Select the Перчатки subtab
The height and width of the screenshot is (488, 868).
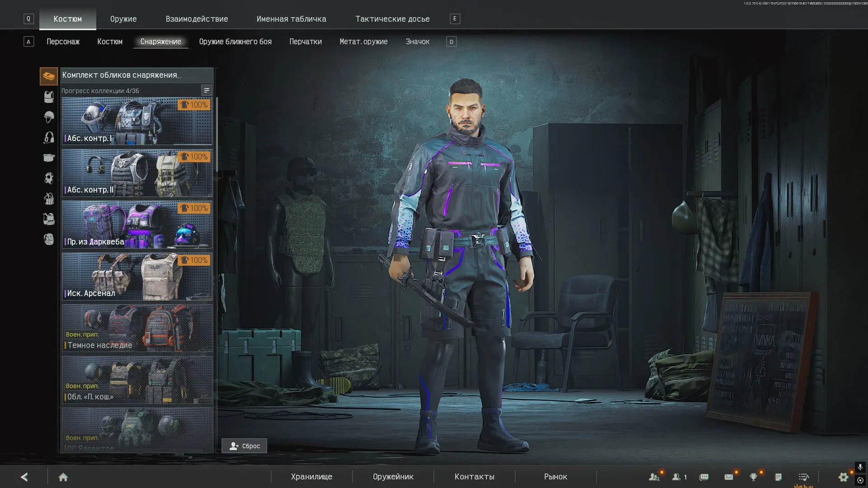[x=306, y=42]
